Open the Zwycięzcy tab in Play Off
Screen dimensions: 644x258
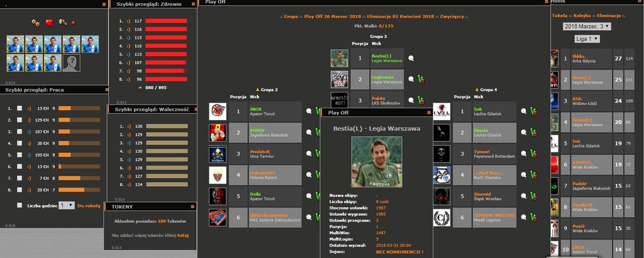452,17
